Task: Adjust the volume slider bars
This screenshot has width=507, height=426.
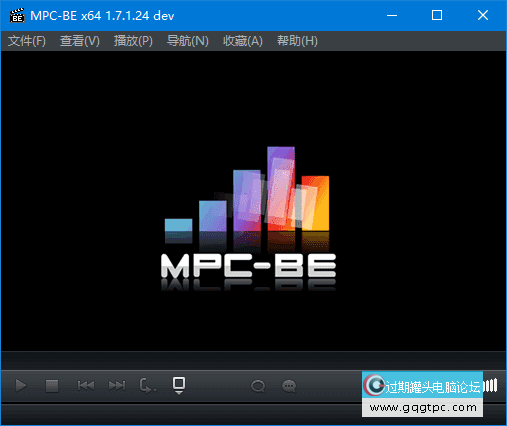Action: click(x=490, y=386)
